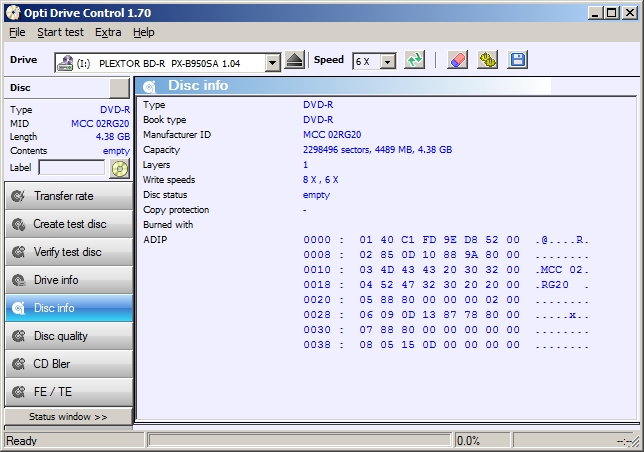Click ADIP row 0038 hex data

tap(439, 345)
